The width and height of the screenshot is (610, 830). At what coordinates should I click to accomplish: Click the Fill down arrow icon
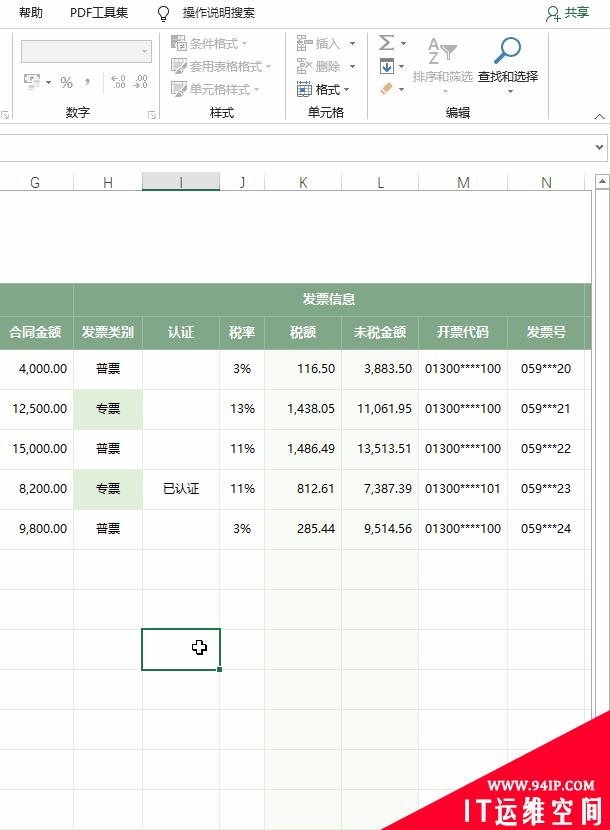[387, 66]
